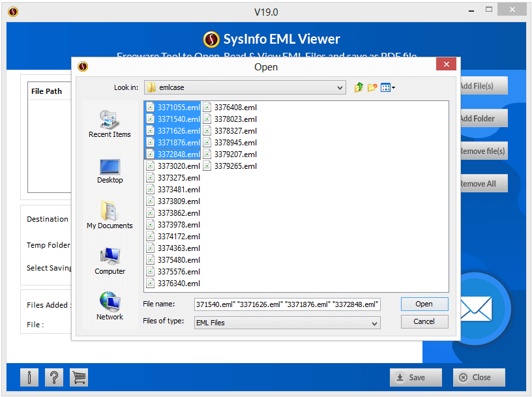The height and width of the screenshot is (397, 532).
Task: Open My Documents location
Action: tap(110, 214)
